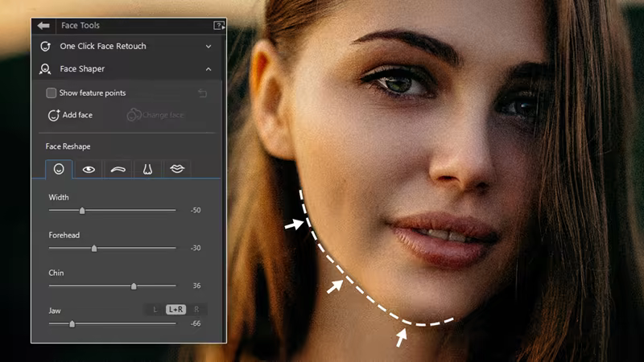Switch to the eye reshape tab
The width and height of the screenshot is (644, 362).
[x=89, y=169]
